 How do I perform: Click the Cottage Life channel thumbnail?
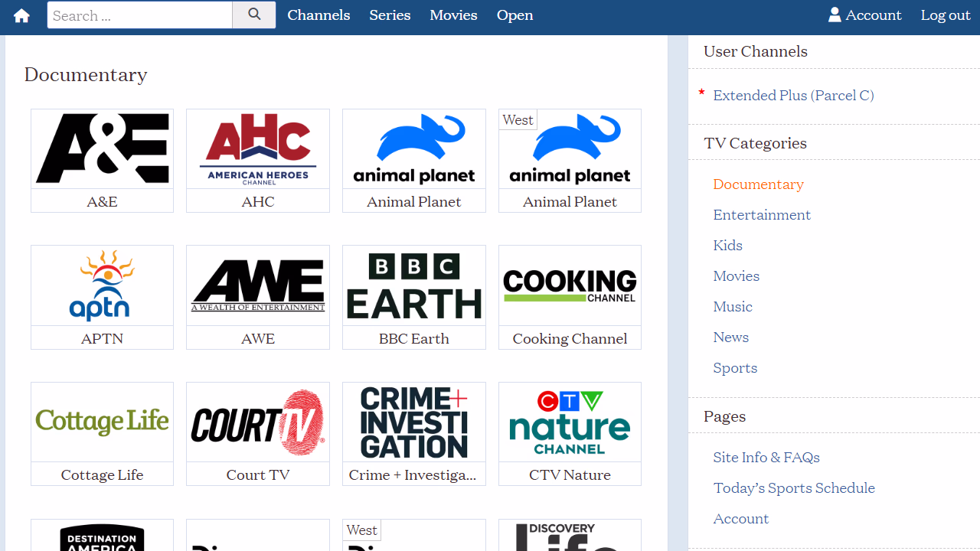click(x=102, y=423)
